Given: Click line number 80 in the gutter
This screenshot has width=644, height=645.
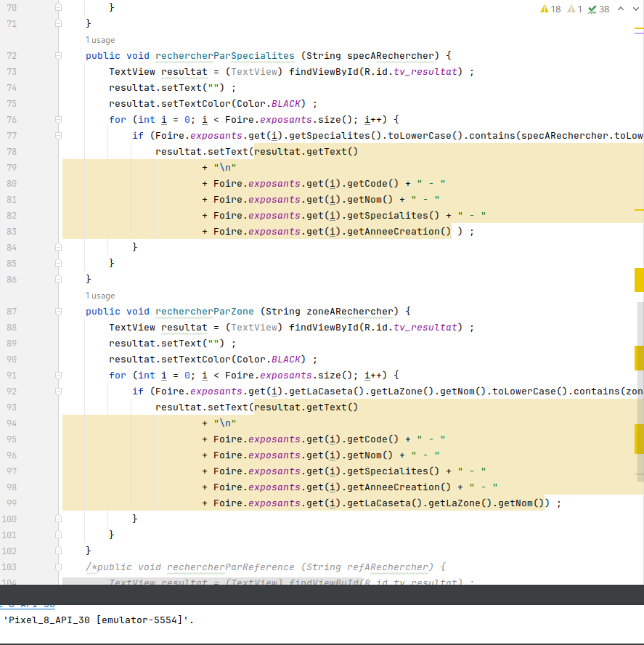Looking at the screenshot, I should tap(11, 184).
